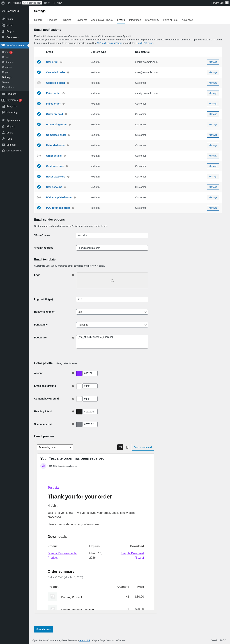Click the Accent color swatch

click(x=79, y=373)
